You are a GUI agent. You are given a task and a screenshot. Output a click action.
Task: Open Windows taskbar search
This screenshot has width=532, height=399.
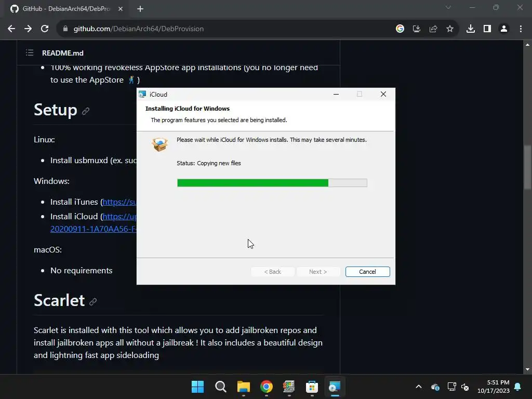coord(220,387)
